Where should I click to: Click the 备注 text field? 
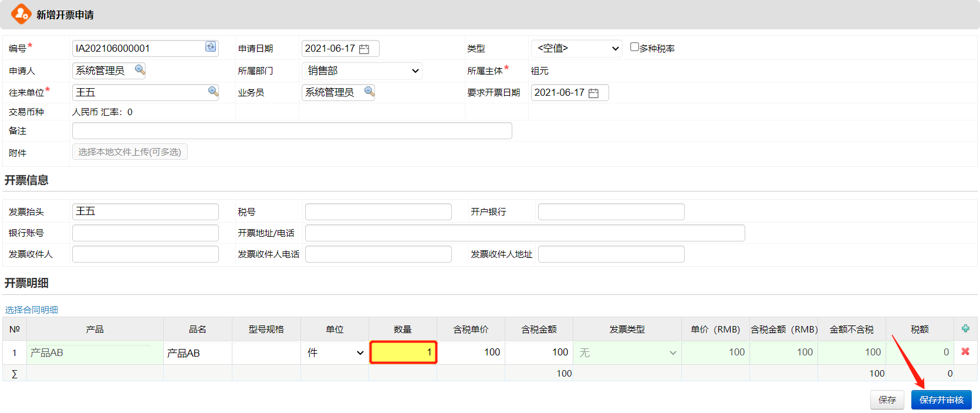(x=292, y=130)
